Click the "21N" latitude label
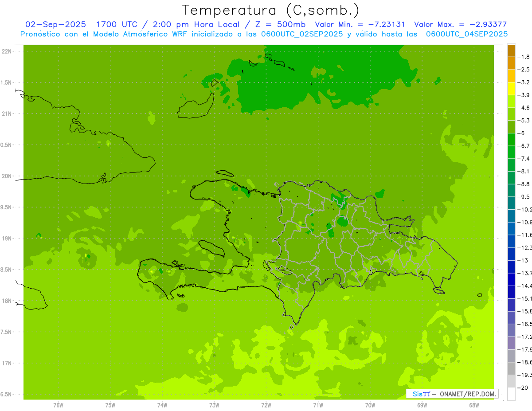Screen dimensions: 532x411 tap(7, 114)
